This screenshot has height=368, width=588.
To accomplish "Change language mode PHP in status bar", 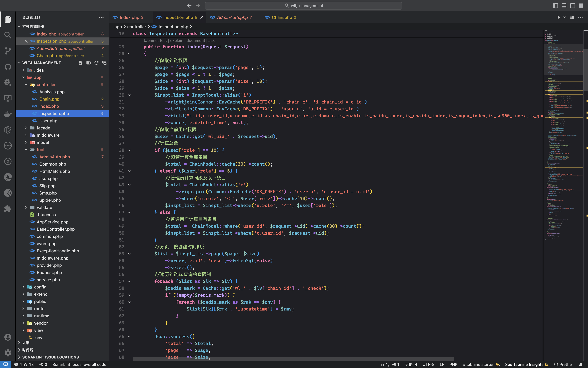I will click(x=453, y=364).
